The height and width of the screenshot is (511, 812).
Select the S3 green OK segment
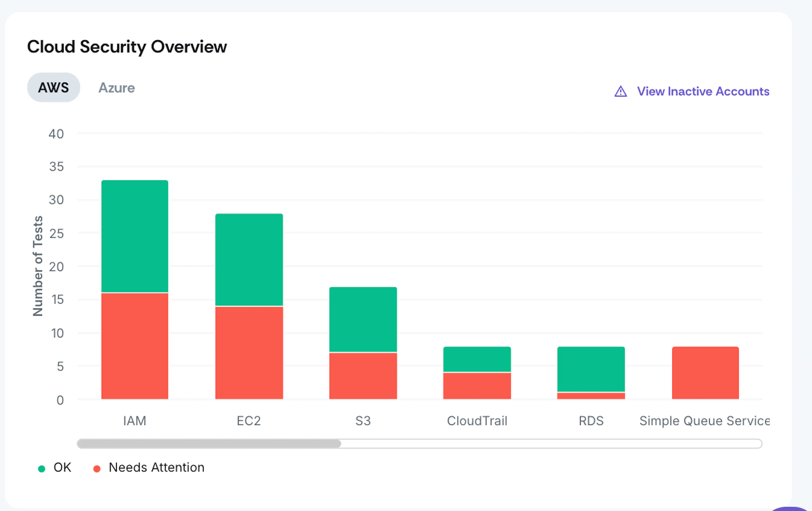pos(363,319)
